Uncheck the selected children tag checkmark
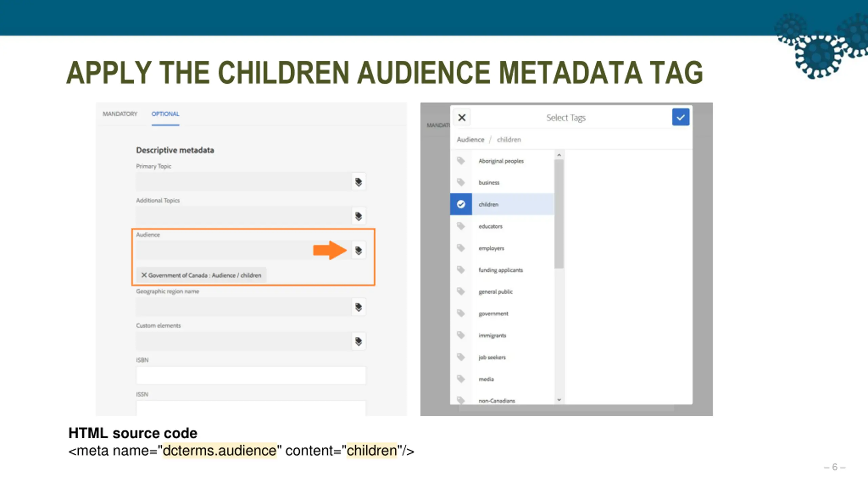This screenshot has height=488, width=868. tap(461, 204)
